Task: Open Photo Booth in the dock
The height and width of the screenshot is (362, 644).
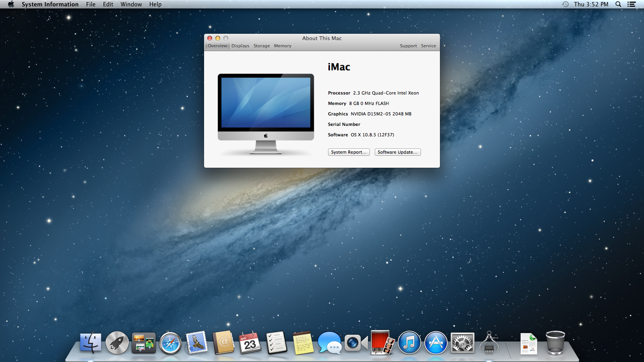Action: point(383,343)
